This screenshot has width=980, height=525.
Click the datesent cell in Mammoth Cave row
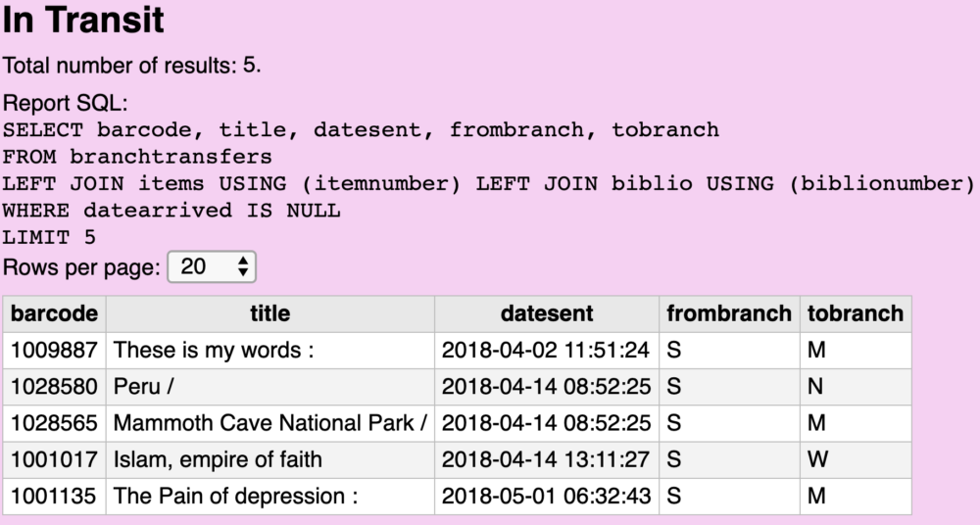click(547, 423)
